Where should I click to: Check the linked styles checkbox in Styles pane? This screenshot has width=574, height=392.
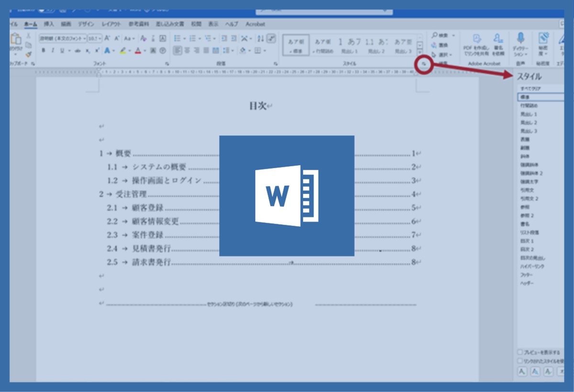tap(520, 361)
